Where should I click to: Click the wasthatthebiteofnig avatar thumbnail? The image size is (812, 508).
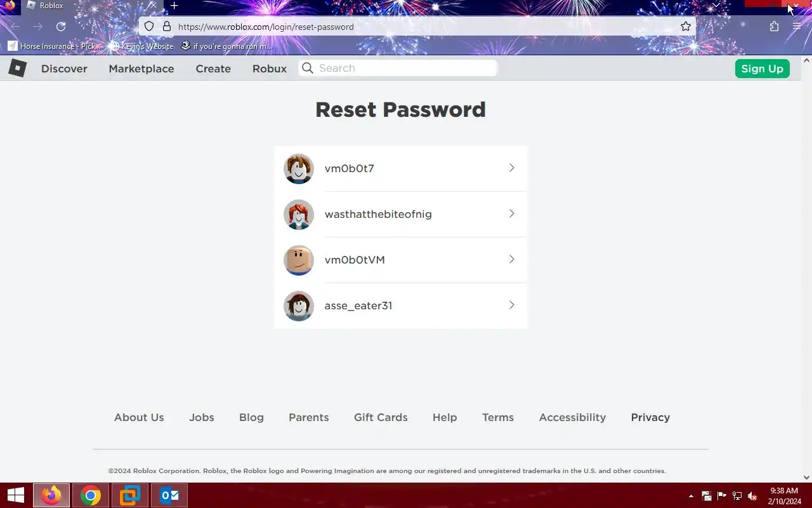pos(299,214)
